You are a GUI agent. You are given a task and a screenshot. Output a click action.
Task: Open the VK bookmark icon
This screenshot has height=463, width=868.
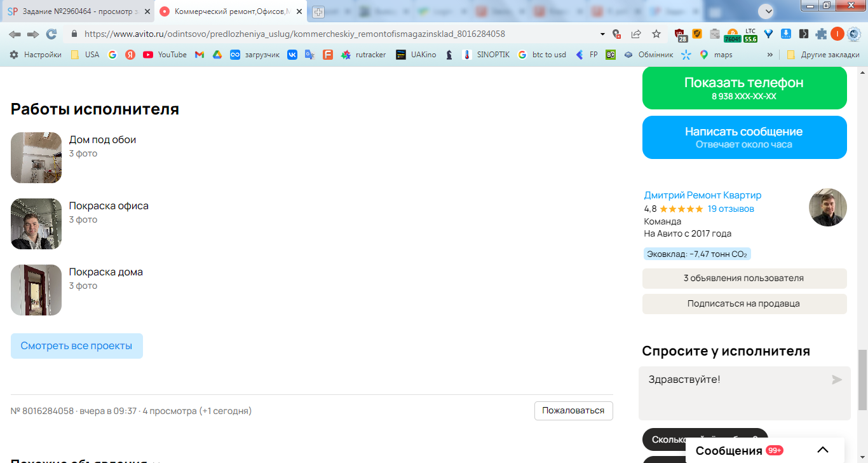tap(292, 55)
